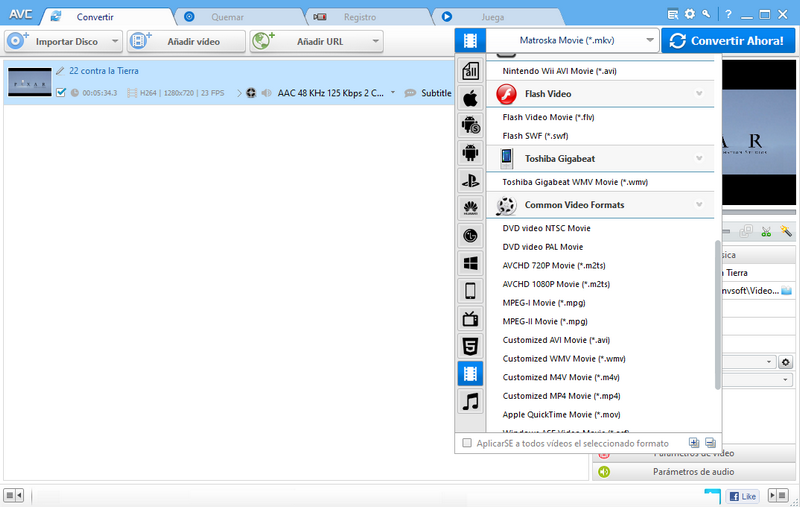
Task: Open the LG devices category
Action: 470,236
